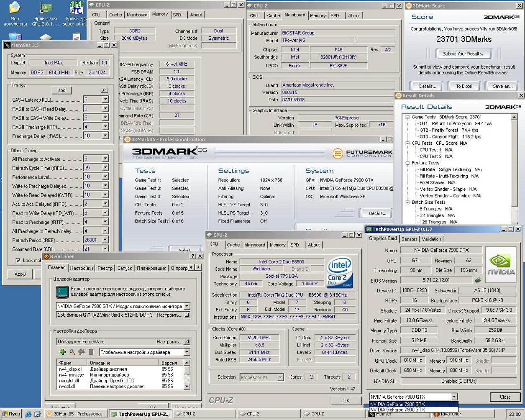
Task: Choose the highlighted NVIDIA GeForce 7900 GTX list entry
Action: point(413,405)
